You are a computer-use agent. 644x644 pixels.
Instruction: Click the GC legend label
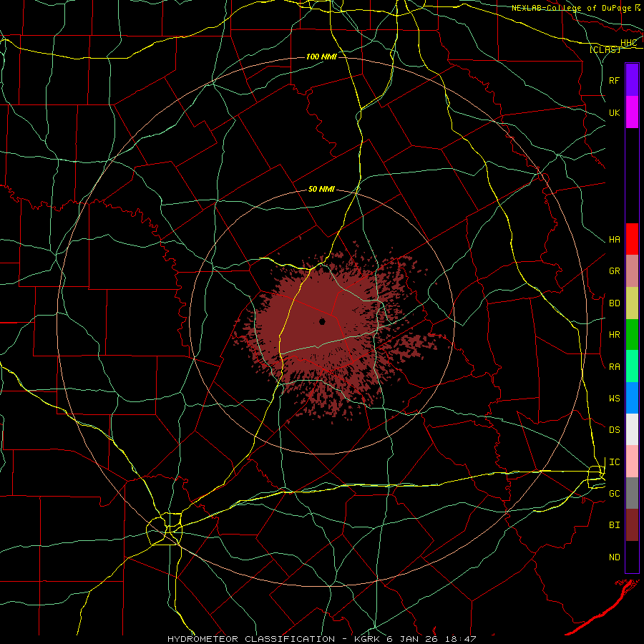(x=614, y=494)
